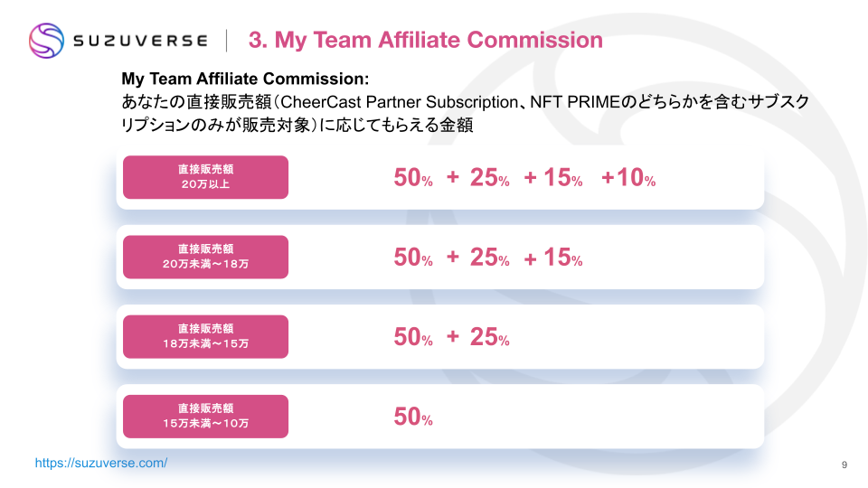Viewport: 868px width, 488px height.
Task: Click the 50% value in the 15万未満〜10万 row
Action: tap(413, 417)
